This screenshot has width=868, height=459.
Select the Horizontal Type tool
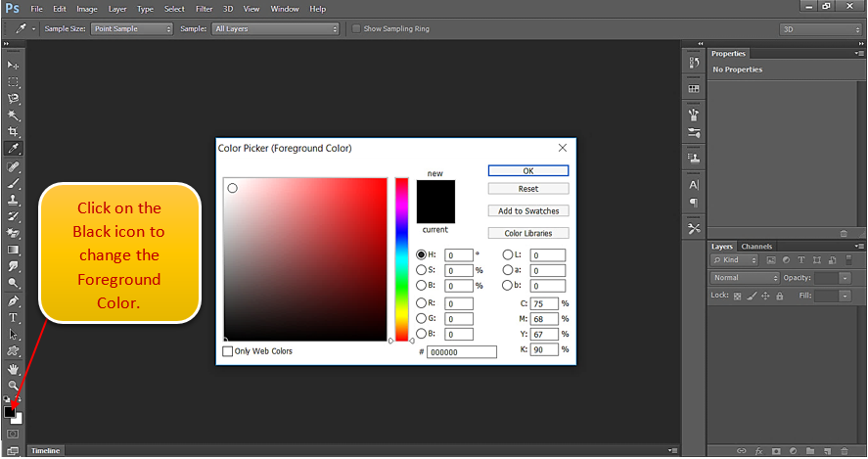[13, 318]
